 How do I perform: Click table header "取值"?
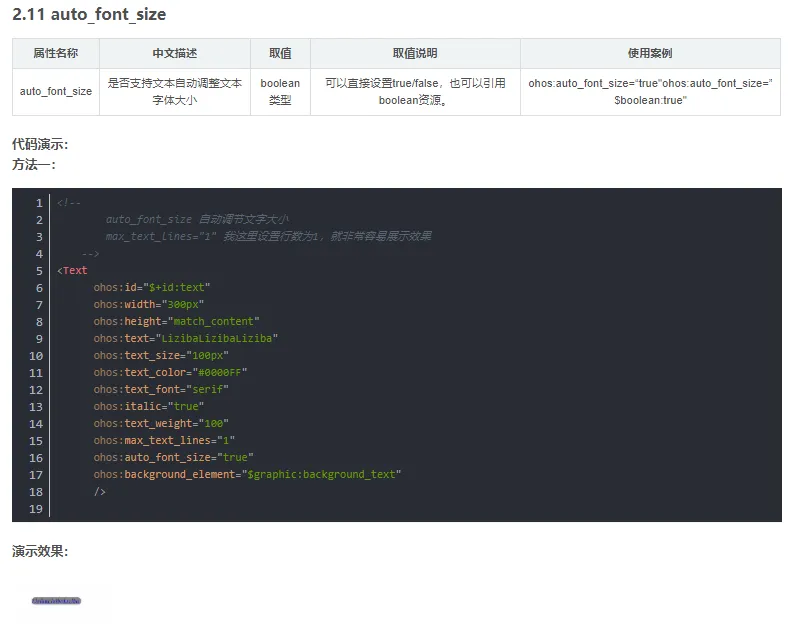coord(280,53)
